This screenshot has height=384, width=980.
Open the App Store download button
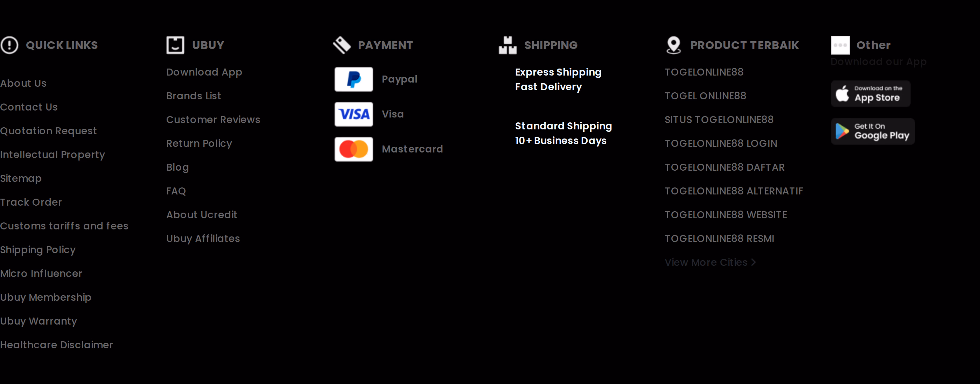pos(870,93)
